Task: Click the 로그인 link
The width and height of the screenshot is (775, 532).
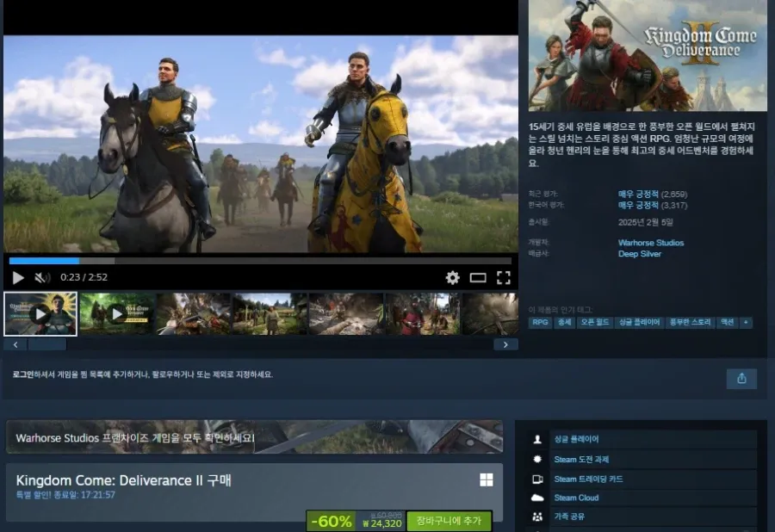Action: 23,374
